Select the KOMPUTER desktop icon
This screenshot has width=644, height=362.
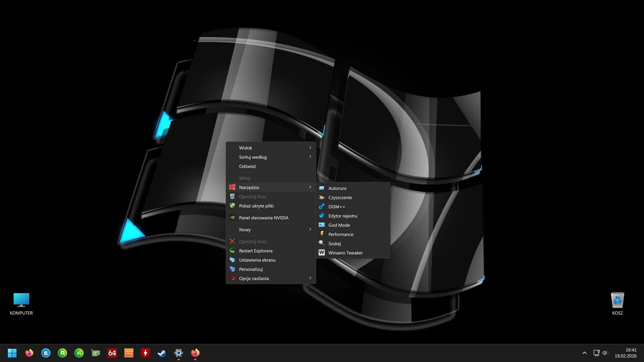21,304
